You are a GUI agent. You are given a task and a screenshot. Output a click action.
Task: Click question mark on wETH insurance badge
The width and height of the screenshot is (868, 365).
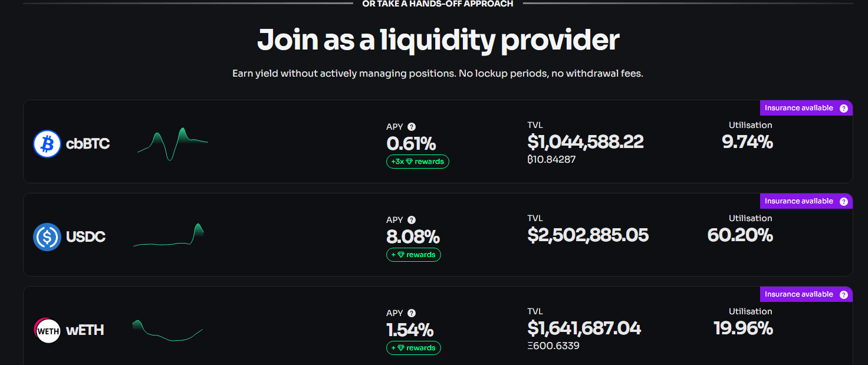tap(843, 295)
